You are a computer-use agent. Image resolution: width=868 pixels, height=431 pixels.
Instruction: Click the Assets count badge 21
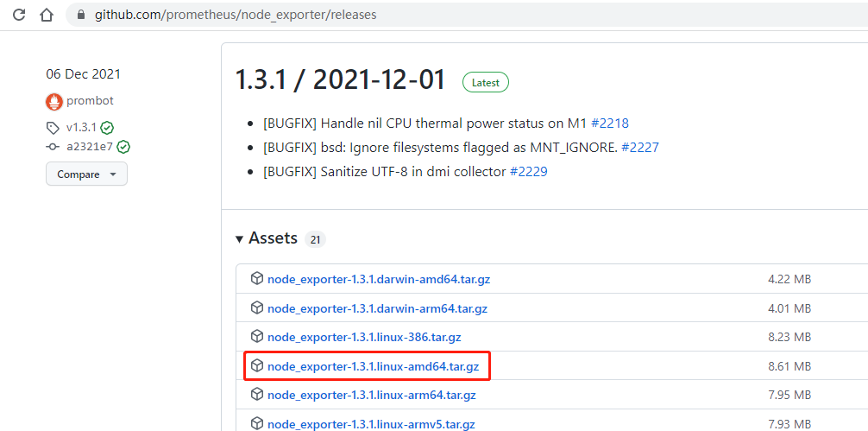[x=316, y=240]
